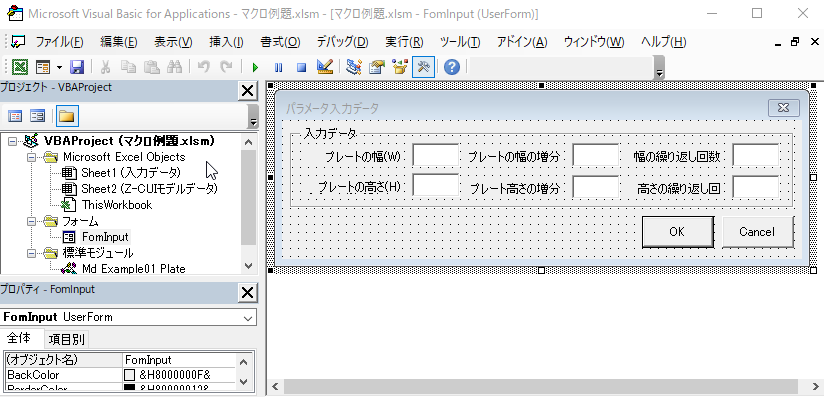Screen dimensions: 824x397
Task: Save the workbook with the floppy icon
Action: pyautogui.click(x=77, y=67)
